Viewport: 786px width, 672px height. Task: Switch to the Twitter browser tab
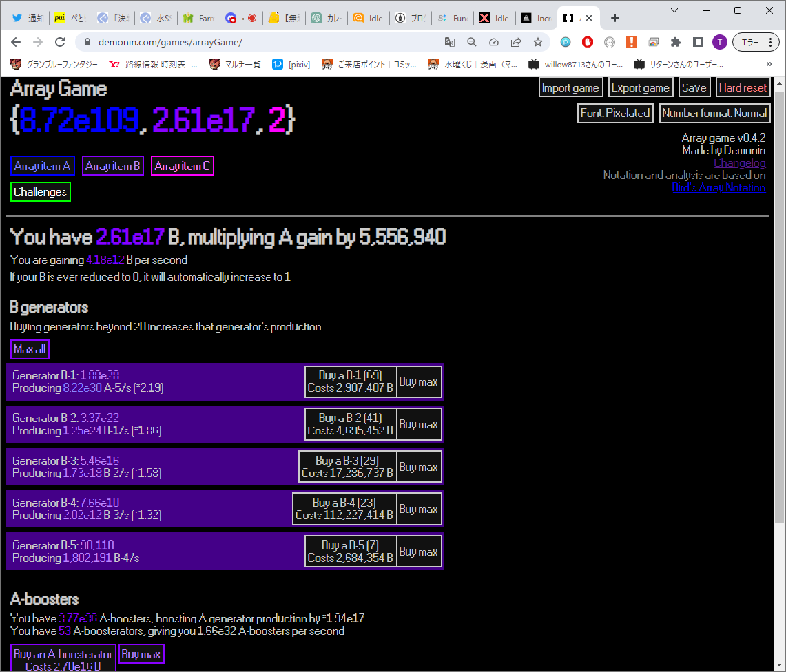pos(28,18)
